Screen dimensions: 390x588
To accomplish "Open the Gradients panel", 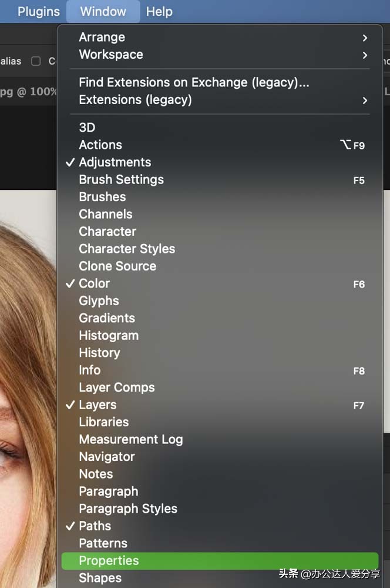I will click(x=220, y=318).
